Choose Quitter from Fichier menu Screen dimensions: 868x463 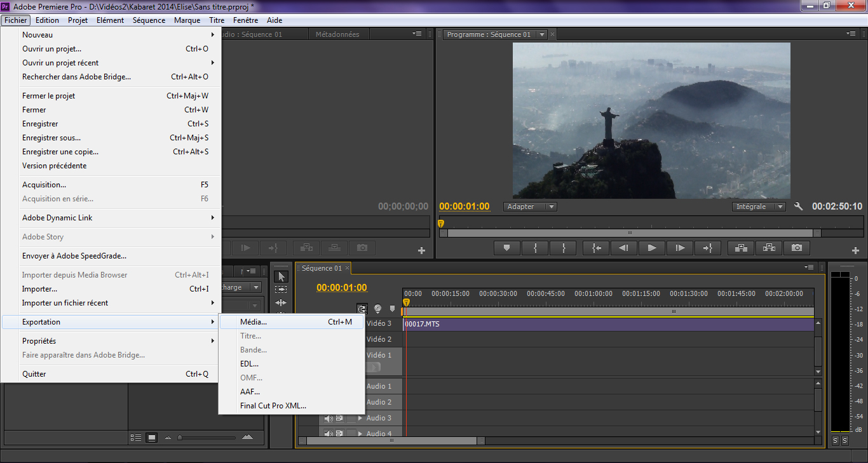pos(112,374)
